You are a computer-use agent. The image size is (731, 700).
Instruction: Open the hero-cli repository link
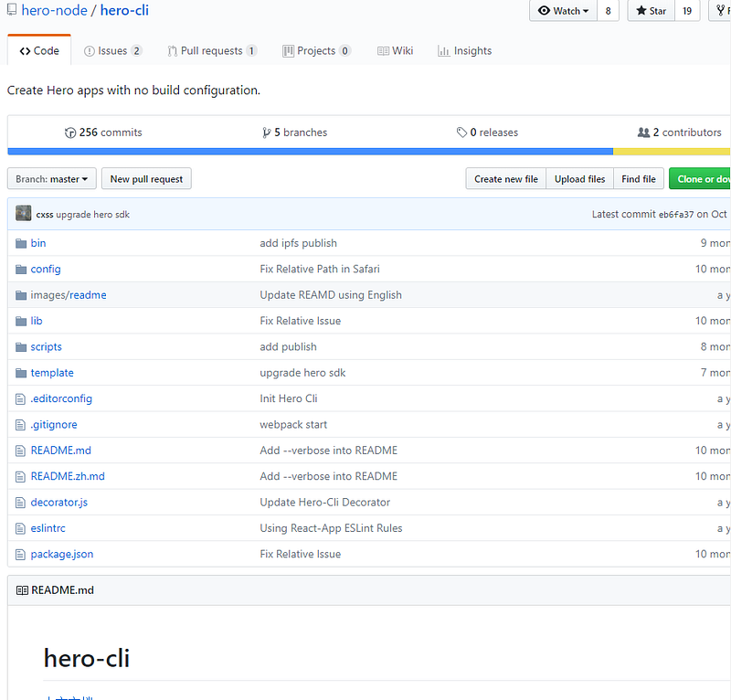coord(124,10)
